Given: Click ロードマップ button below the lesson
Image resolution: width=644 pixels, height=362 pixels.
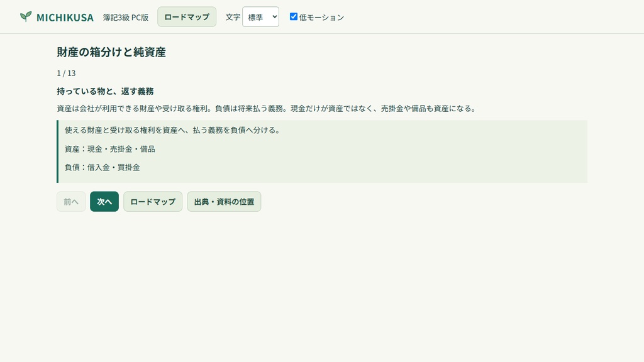Looking at the screenshot, I should pyautogui.click(x=153, y=202).
